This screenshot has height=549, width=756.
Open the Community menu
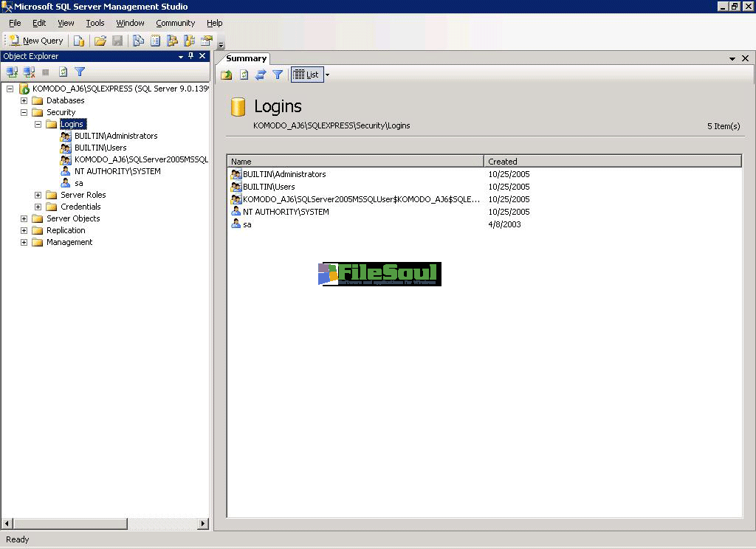point(175,23)
